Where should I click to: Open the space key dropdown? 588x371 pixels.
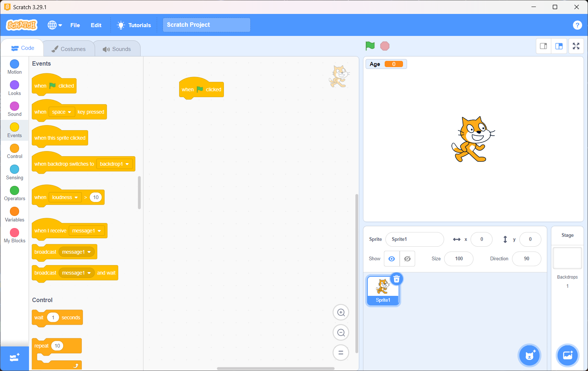pos(62,112)
